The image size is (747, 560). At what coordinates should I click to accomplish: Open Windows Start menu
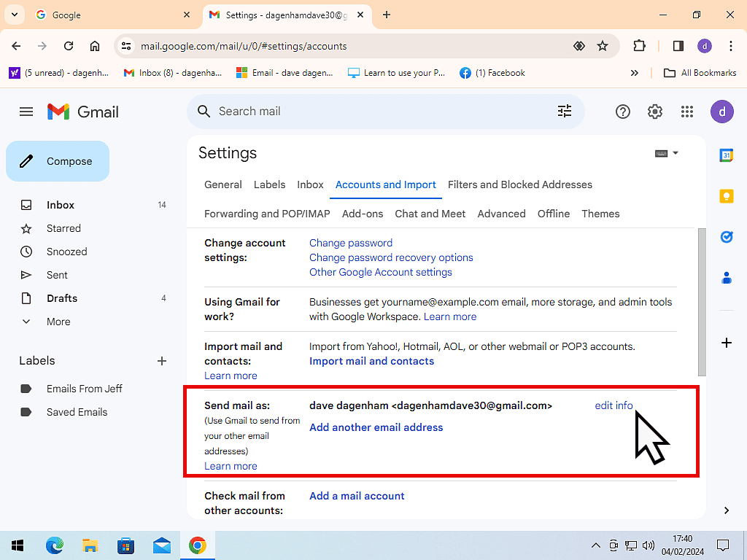(18, 545)
